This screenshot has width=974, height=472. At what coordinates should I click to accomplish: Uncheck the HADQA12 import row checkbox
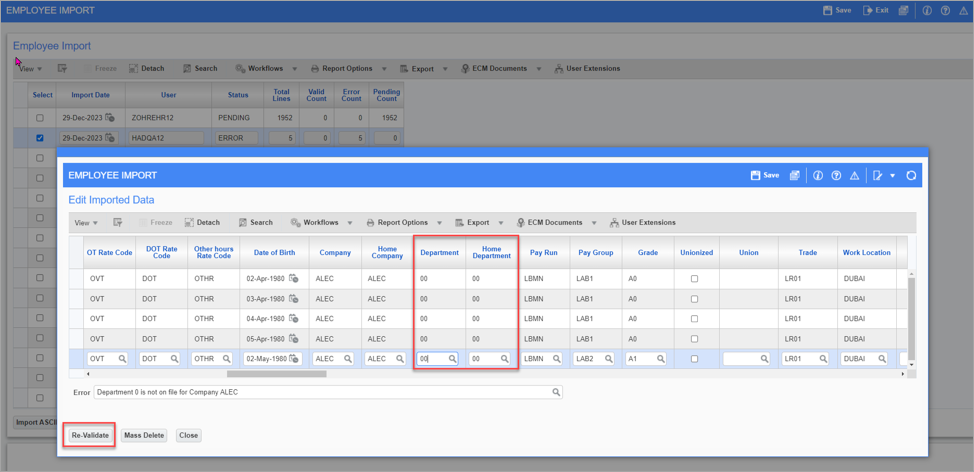(x=40, y=138)
